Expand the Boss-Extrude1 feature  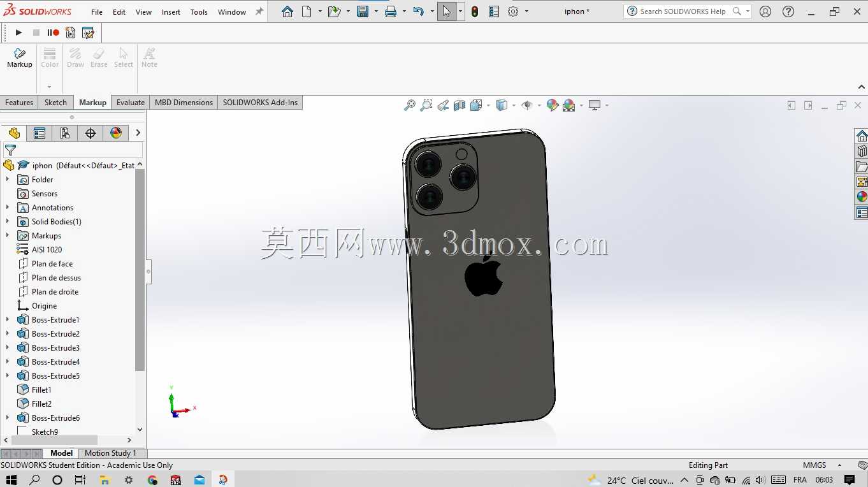[8, 320]
